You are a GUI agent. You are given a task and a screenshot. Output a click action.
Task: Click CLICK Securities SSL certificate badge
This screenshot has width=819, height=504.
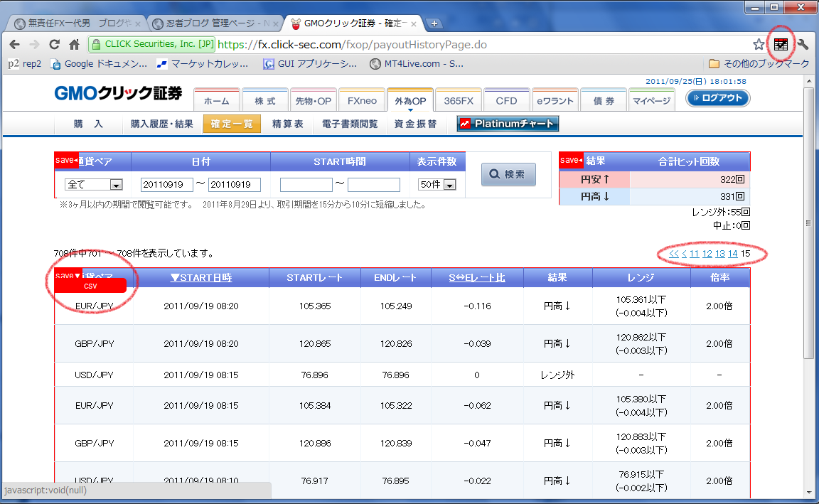(x=152, y=44)
